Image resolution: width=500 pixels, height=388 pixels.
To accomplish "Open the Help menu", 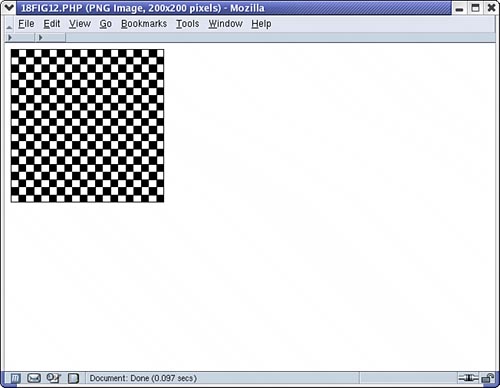I will [x=261, y=24].
